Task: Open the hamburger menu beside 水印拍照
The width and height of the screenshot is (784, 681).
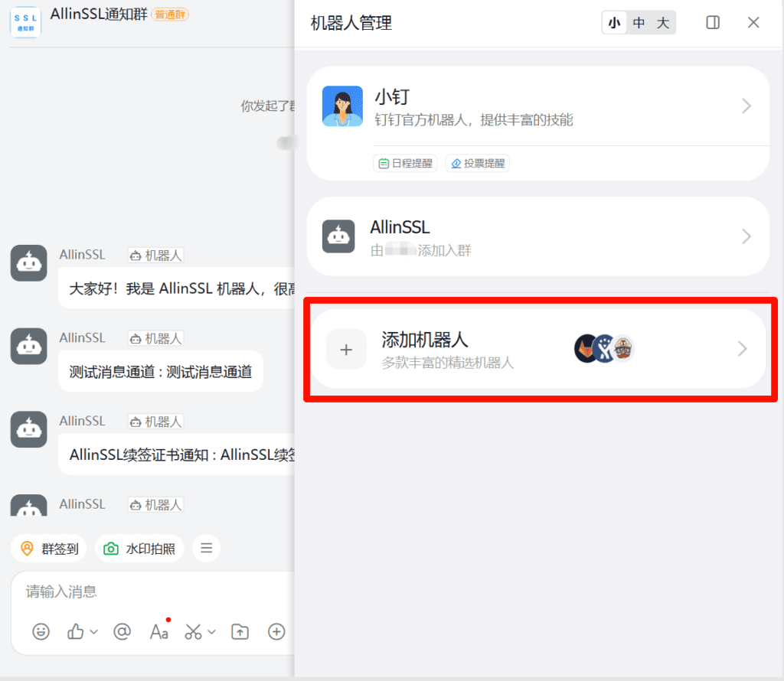Action: (206, 548)
